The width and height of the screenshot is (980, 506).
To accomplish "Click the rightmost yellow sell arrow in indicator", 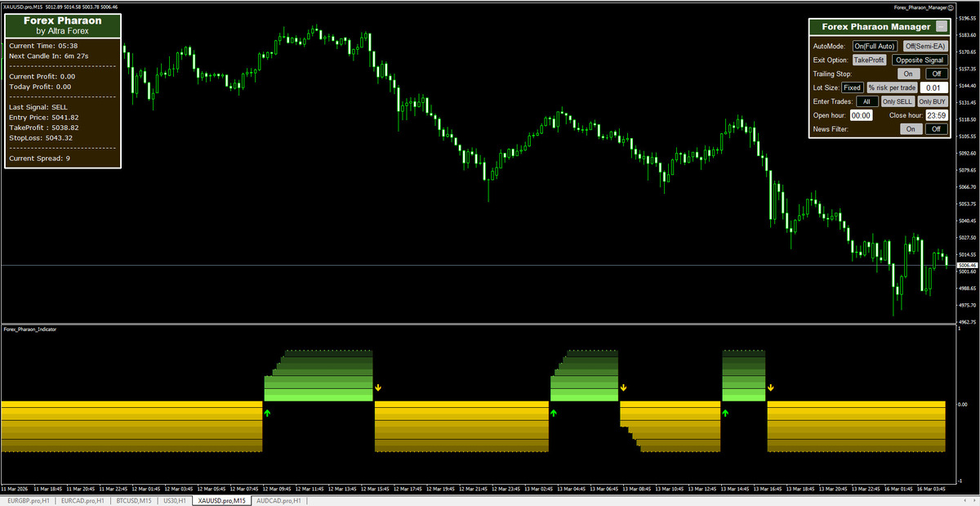I will point(770,387).
